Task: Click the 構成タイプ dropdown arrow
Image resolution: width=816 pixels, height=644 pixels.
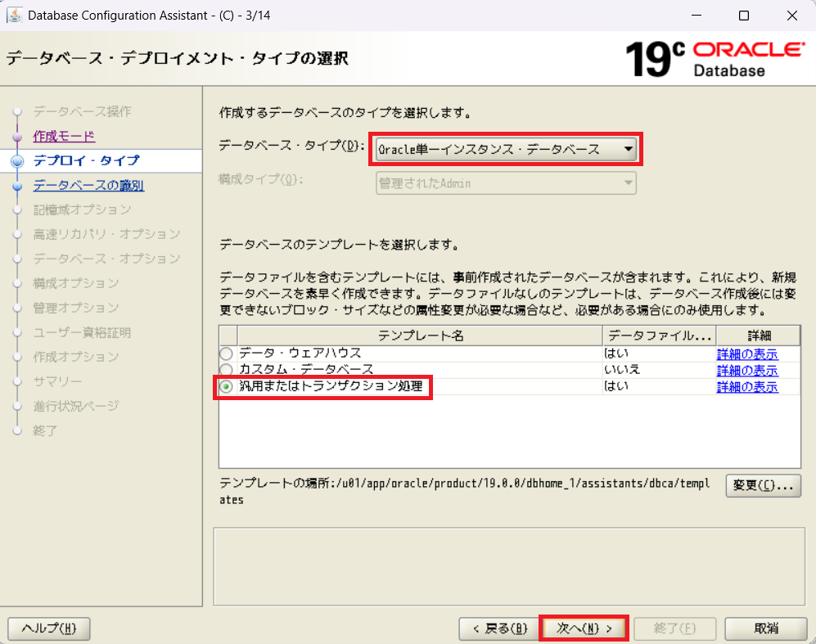Action: coord(628,183)
